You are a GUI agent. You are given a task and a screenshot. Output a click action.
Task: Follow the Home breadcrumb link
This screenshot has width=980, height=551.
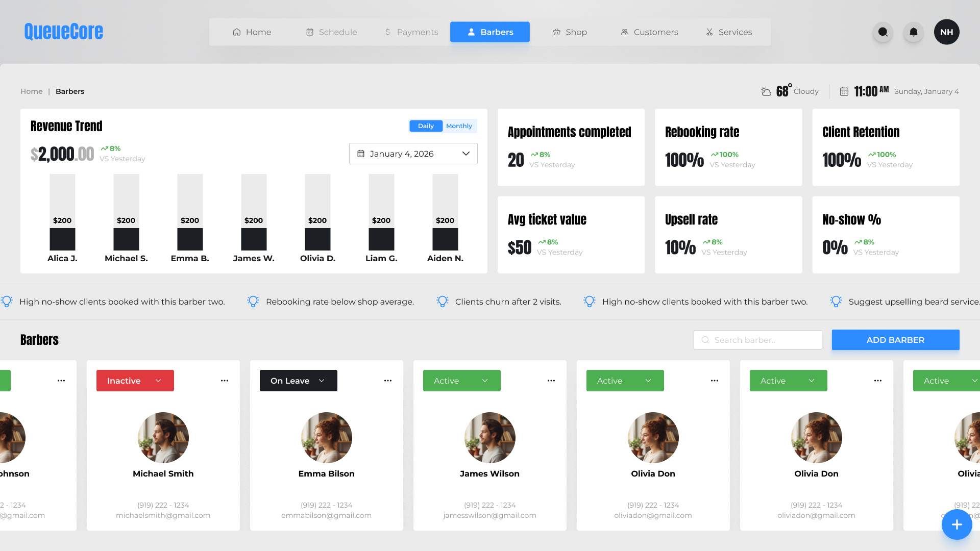point(32,91)
